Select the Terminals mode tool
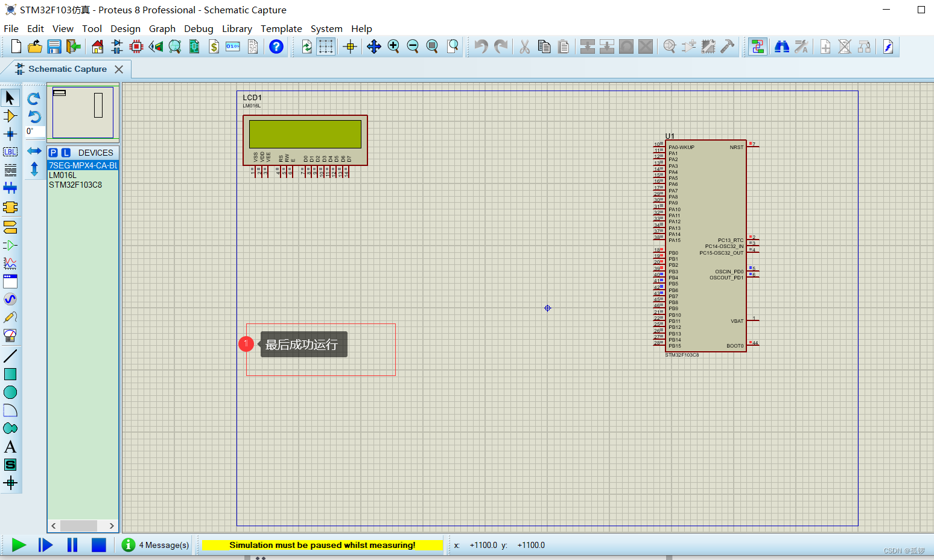This screenshot has height=560, width=934. [10, 227]
